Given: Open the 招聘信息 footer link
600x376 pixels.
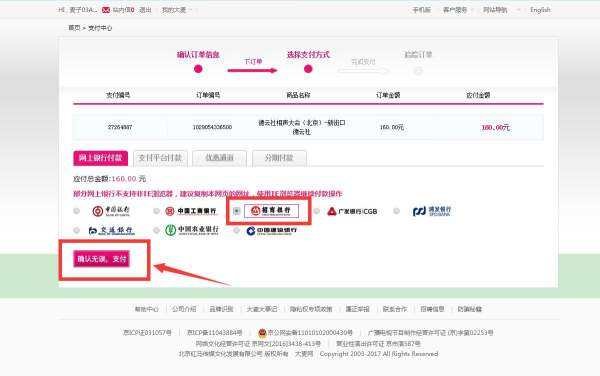Looking at the screenshot, I should pyautogui.click(x=432, y=309).
